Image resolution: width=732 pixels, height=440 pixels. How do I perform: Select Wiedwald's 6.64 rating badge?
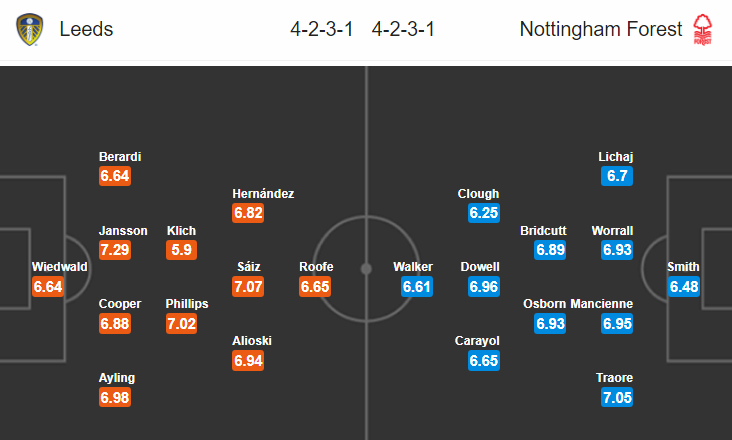tap(48, 286)
